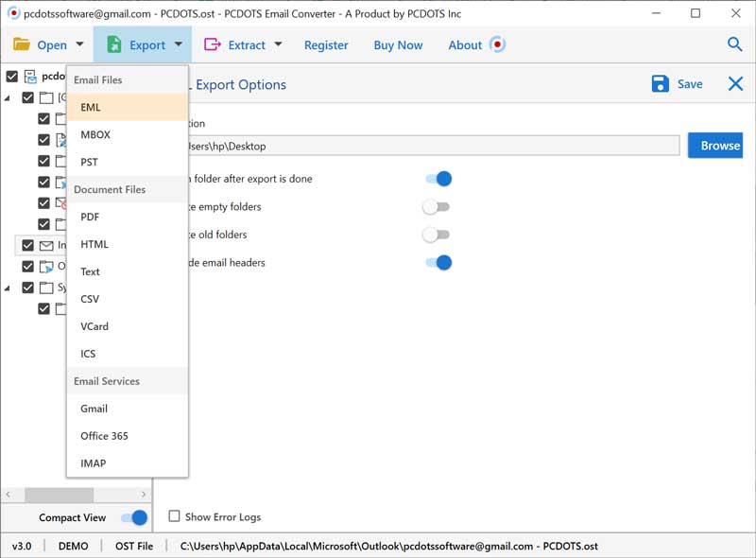
Task: Toggle open folder after export switch
Action: coord(438,179)
